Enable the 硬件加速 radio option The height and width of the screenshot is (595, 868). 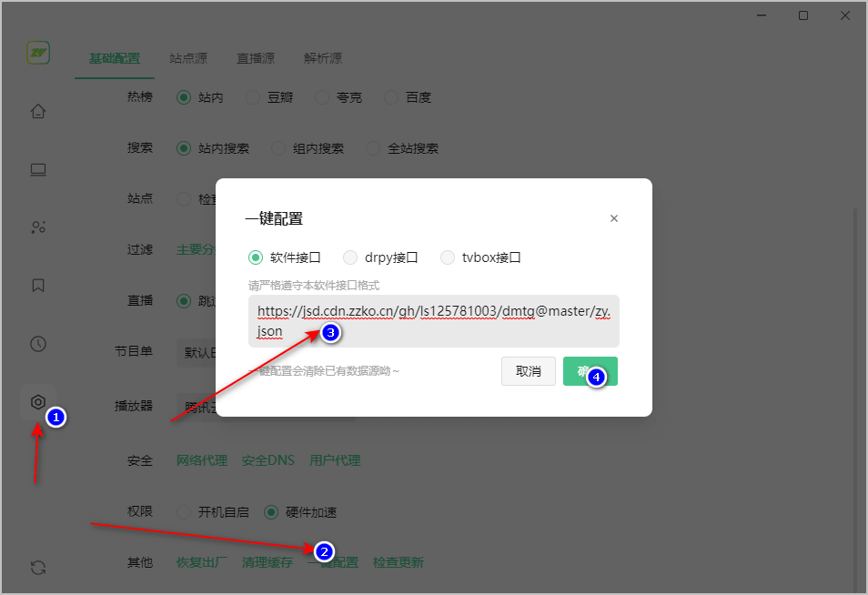(271, 512)
